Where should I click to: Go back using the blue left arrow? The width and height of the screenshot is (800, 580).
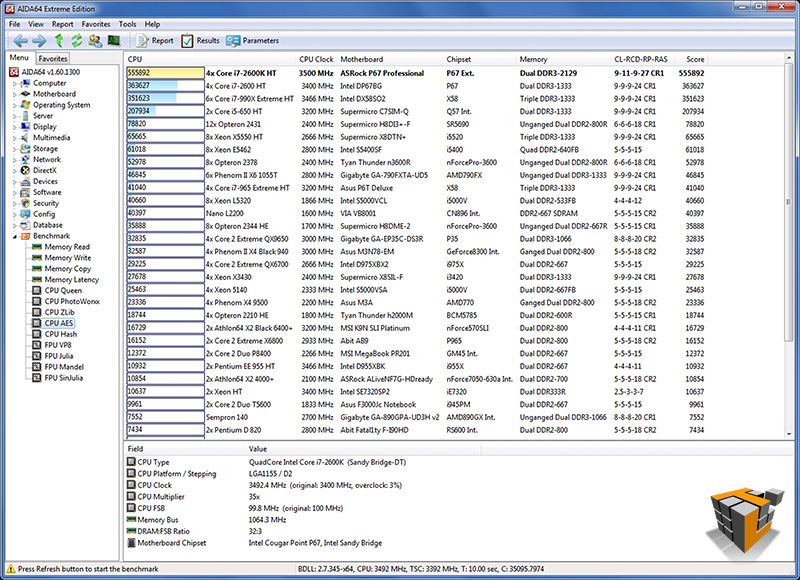click(x=21, y=41)
